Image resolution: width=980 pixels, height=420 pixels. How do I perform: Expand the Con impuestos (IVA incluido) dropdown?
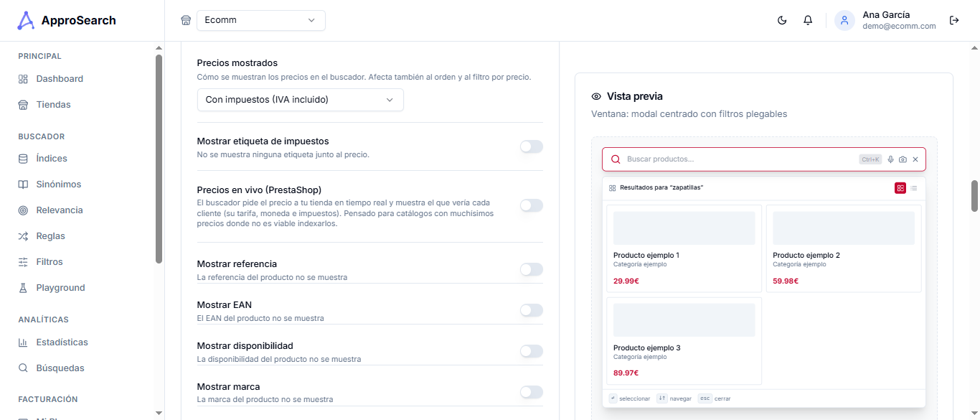[300, 100]
